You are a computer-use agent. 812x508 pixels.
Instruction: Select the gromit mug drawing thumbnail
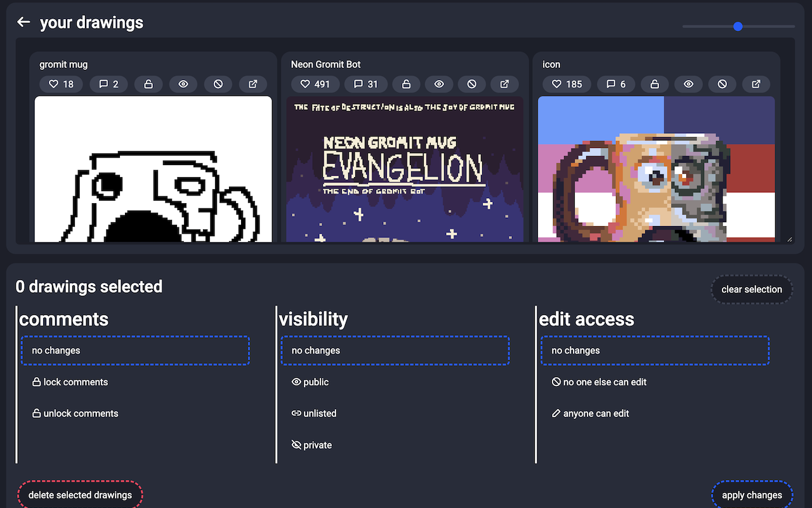click(154, 169)
